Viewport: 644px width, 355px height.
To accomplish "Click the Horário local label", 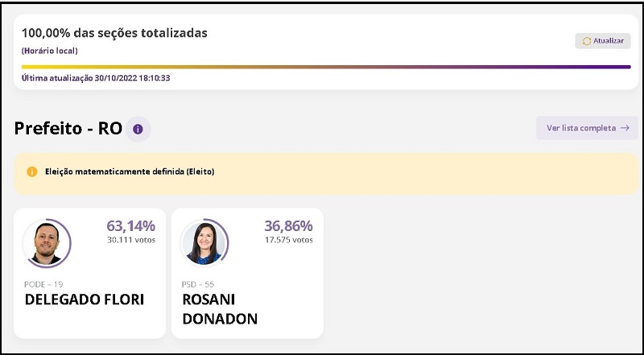I will [x=49, y=51].
